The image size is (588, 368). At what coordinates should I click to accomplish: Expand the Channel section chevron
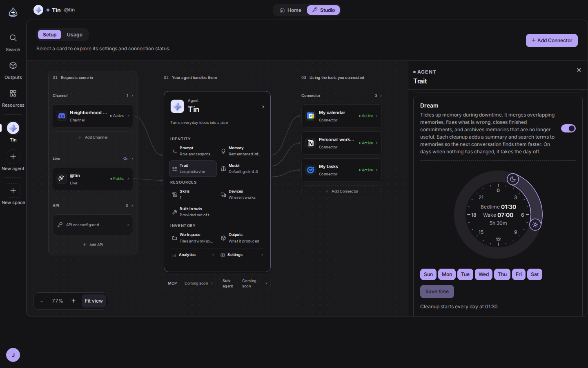click(x=132, y=96)
